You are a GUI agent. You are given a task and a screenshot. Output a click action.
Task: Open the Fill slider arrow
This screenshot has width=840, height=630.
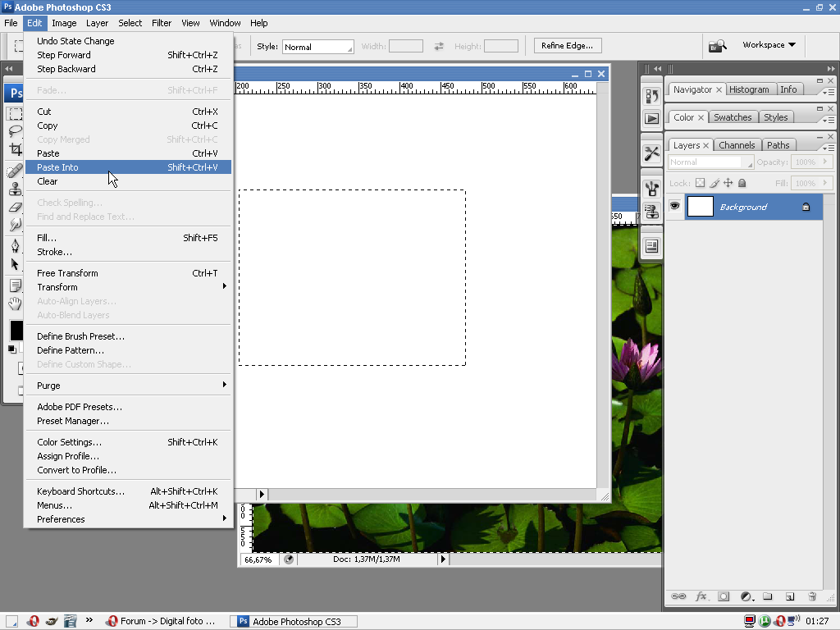click(825, 183)
